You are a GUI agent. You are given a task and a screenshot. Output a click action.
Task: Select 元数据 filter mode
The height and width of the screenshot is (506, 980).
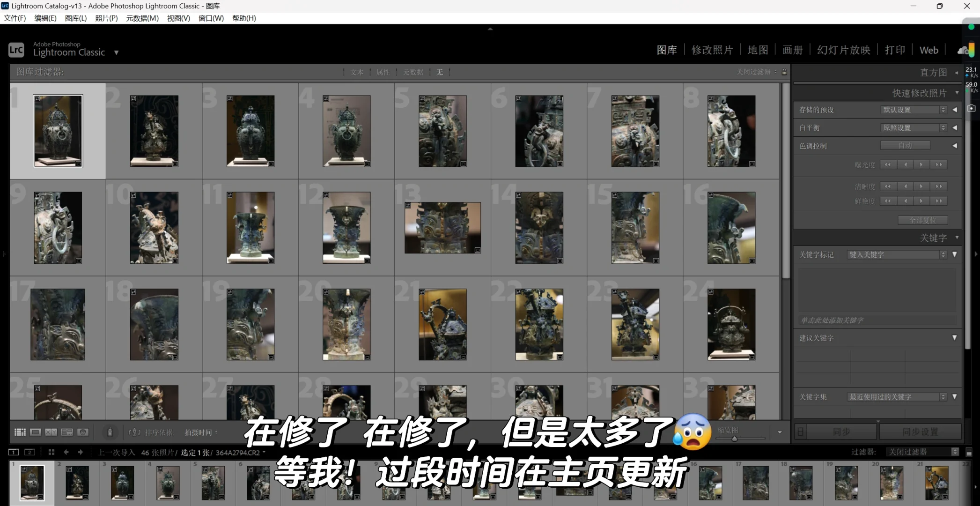pyautogui.click(x=413, y=72)
